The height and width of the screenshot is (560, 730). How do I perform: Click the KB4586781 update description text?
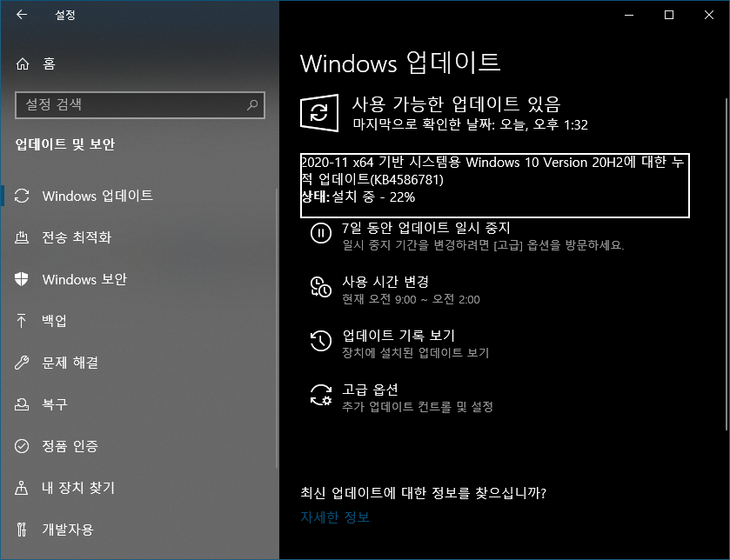tap(492, 170)
